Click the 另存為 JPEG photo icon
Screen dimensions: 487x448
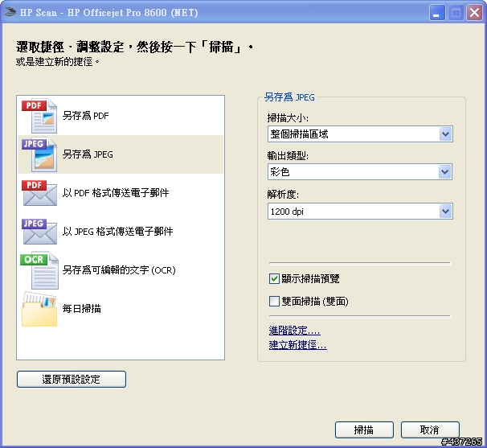coord(39,154)
